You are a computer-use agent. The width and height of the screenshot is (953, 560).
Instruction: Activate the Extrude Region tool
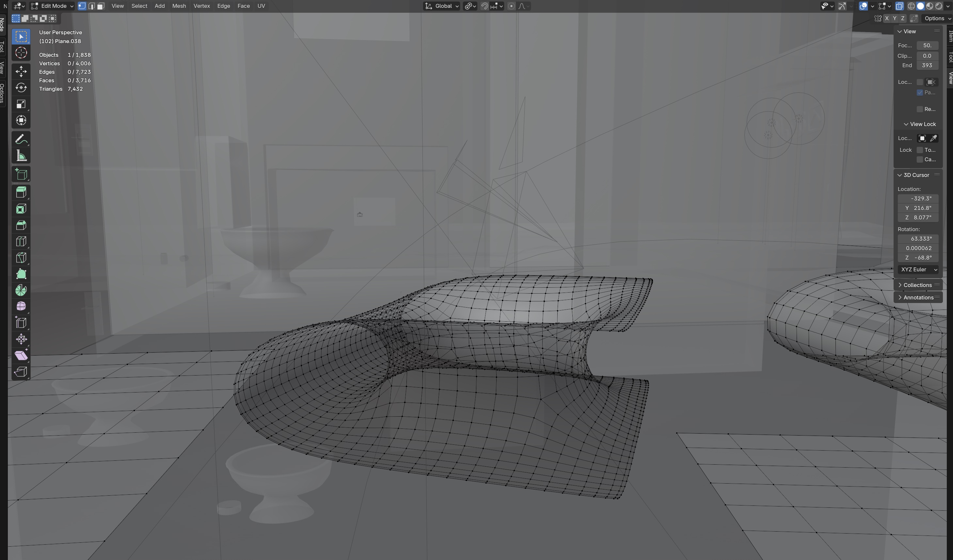(x=21, y=192)
